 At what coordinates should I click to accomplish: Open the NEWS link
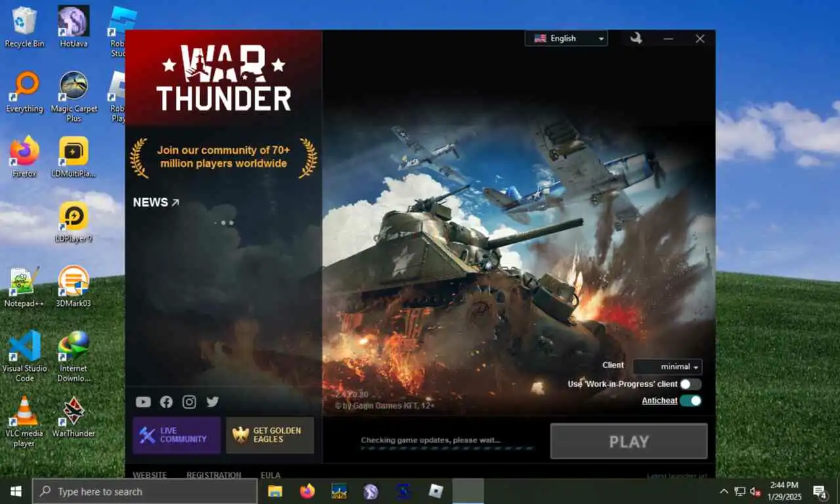coord(156,202)
